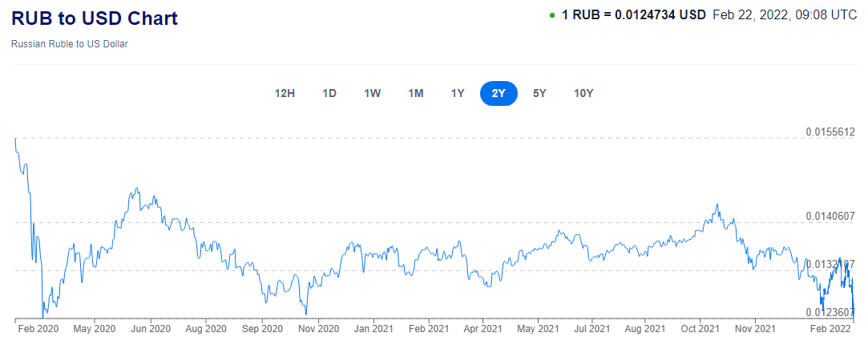Click the 0.0123607 low value label
Screen dimensions: 868x349
pos(830,312)
